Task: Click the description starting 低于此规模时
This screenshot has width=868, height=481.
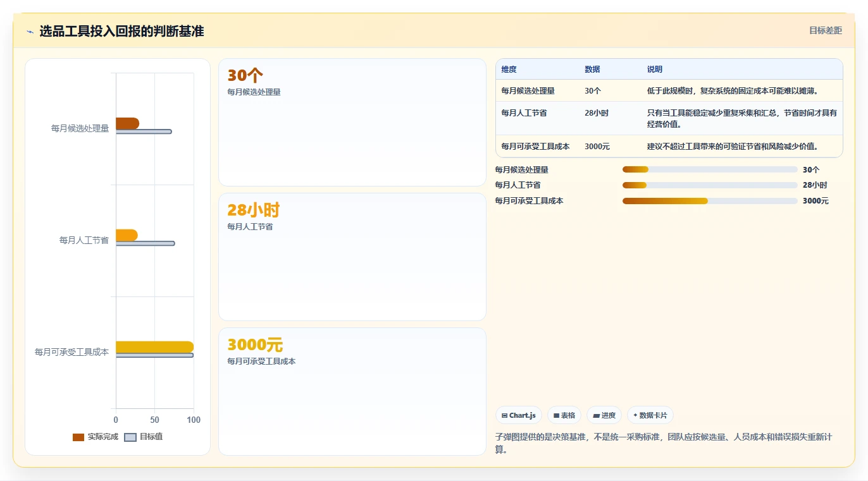Action: (x=733, y=91)
